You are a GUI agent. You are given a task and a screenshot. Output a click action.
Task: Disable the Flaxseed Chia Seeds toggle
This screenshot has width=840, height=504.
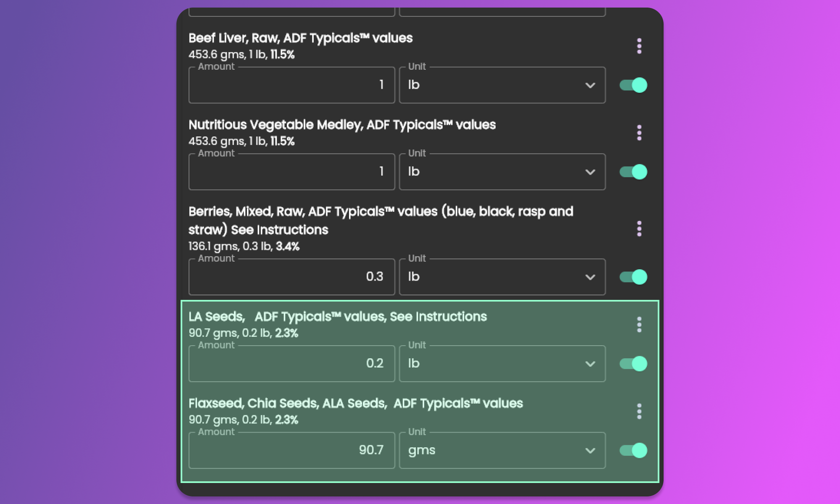(x=633, y=451)
